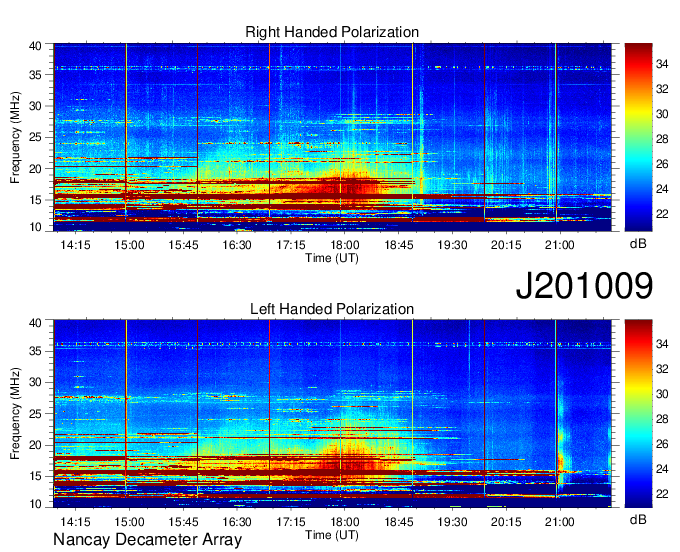Click the "32" value on the upper color bar
The width and height of the screenshot is (680, 552).
pos(662,89)
